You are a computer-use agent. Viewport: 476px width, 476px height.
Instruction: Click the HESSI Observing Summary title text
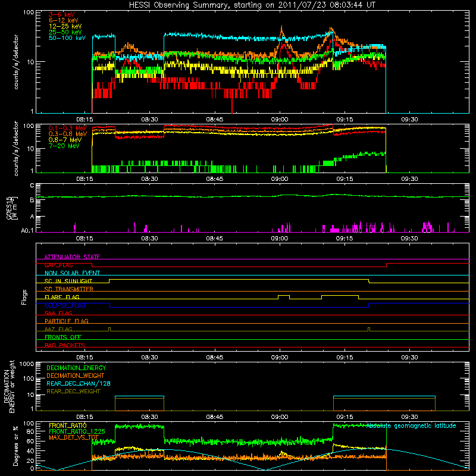(x=252, y=5)
